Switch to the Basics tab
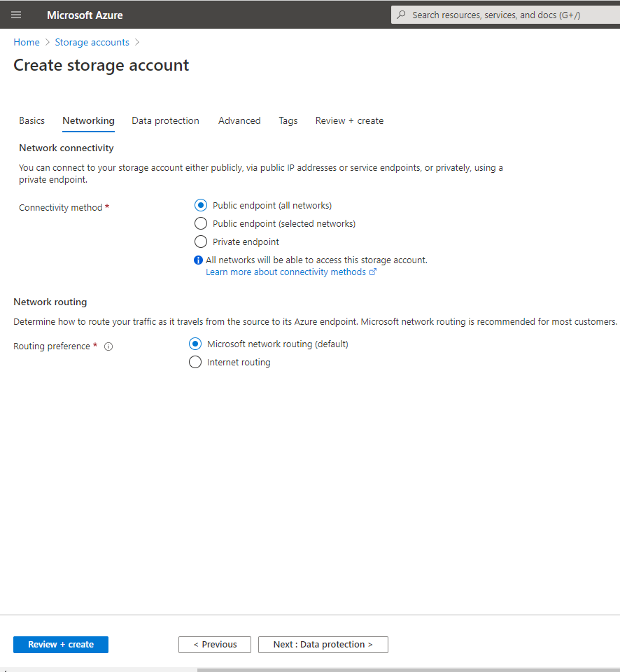 (x=31, y=120)
